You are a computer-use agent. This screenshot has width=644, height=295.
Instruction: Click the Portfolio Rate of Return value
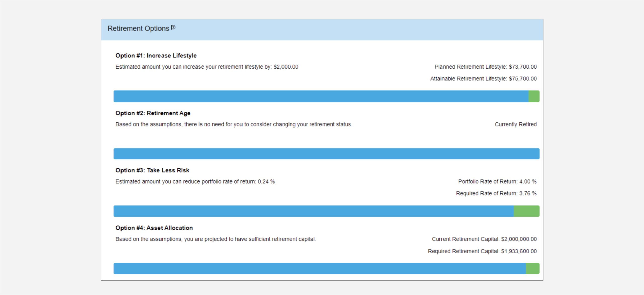(528, 182)
